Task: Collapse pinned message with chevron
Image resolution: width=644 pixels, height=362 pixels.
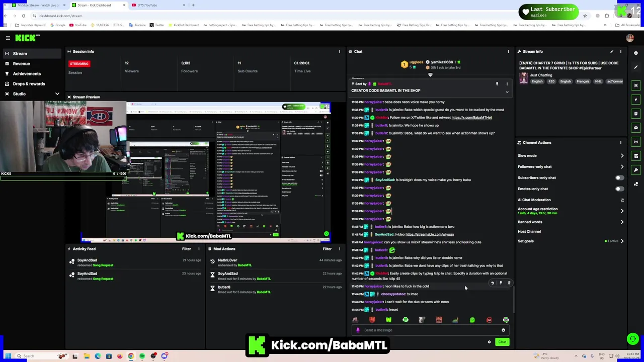Action: 507,92
